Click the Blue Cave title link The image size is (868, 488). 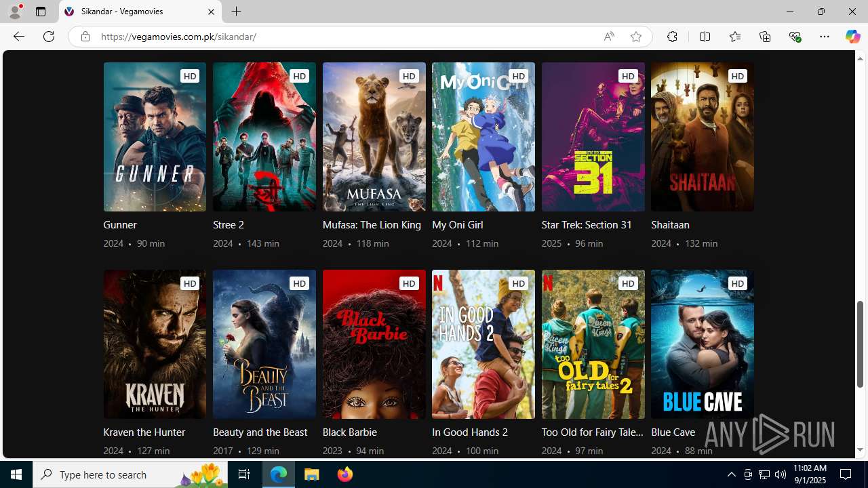(673, 432)
